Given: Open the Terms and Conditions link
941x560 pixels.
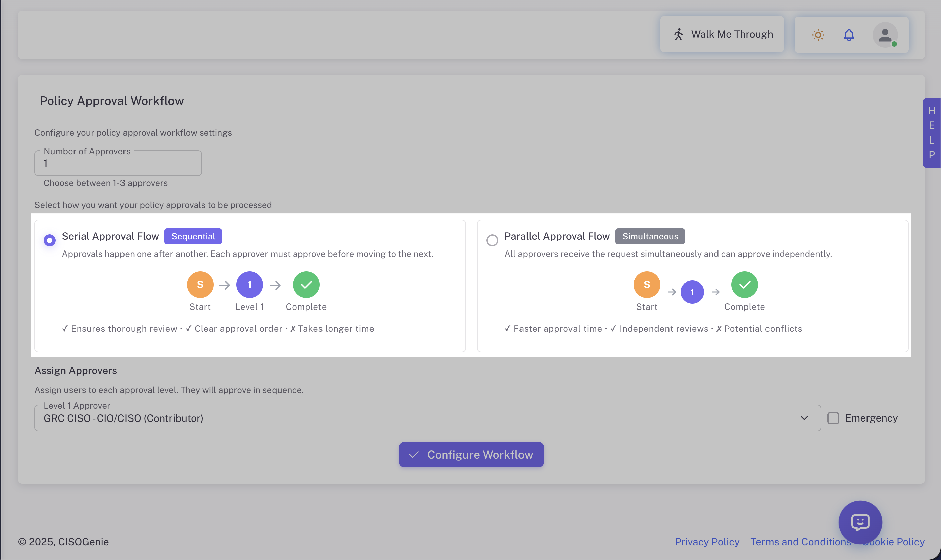Looking at the screenshot, I should tap(800, 541).
